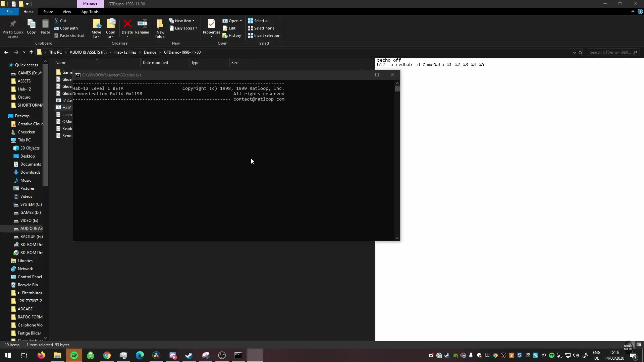This screenshot has width=644, height=362.
Task: Switch to the View ribbon tab
Action: (x=67, y=12)
